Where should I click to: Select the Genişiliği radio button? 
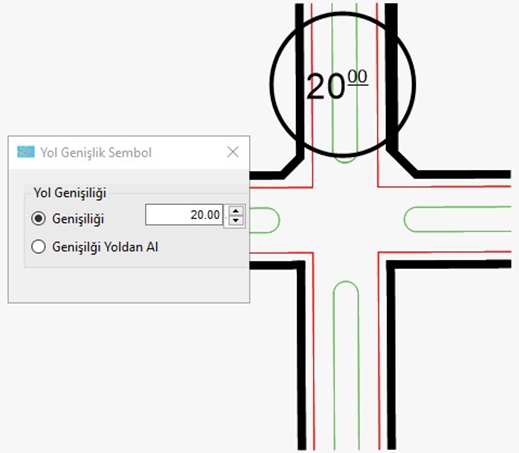click(38, 218)
